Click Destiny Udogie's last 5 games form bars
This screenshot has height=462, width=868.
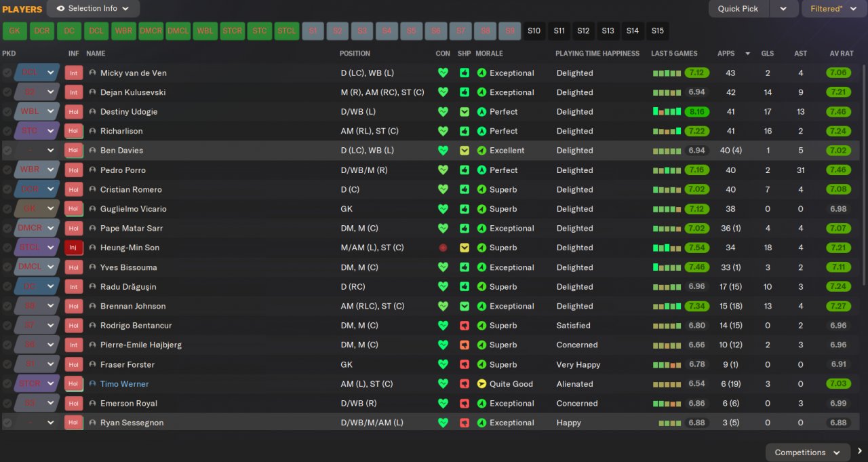pos(667,111)
